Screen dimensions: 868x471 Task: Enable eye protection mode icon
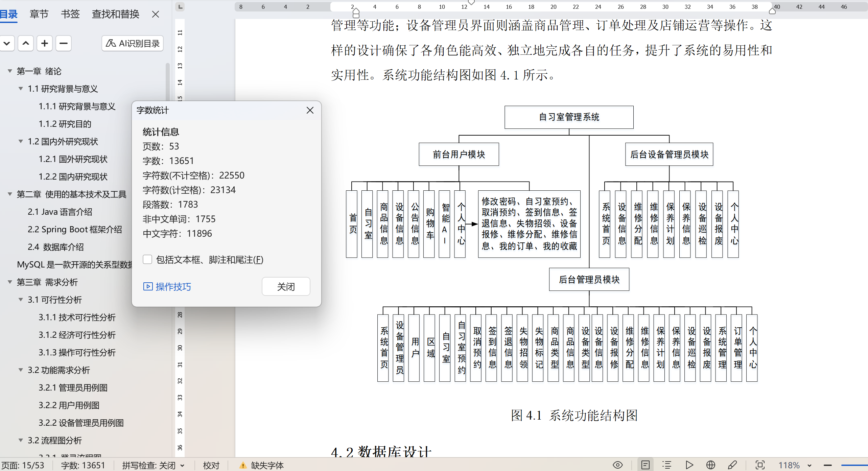pyautogui.click(x=617, y=465)
